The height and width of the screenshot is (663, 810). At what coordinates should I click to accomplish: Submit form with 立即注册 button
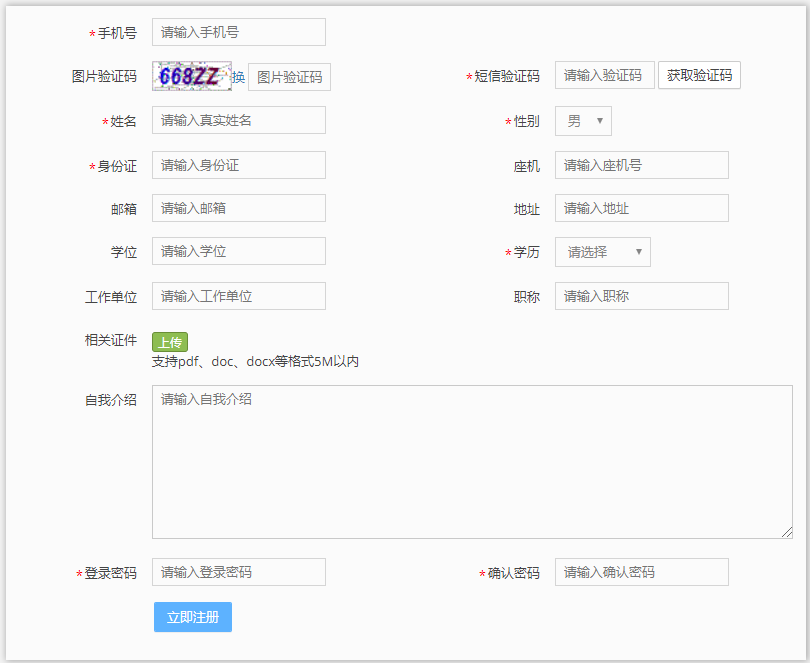(193, 617)
